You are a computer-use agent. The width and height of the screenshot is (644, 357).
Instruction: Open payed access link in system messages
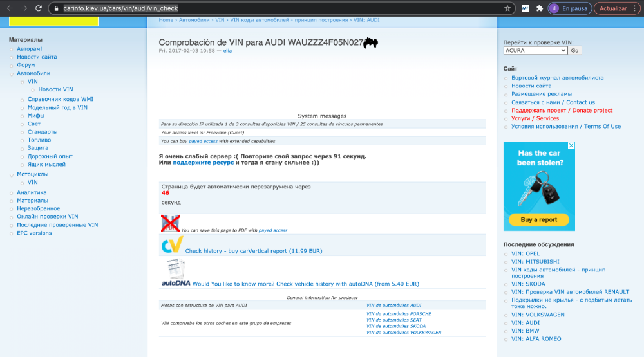(203, 141)
